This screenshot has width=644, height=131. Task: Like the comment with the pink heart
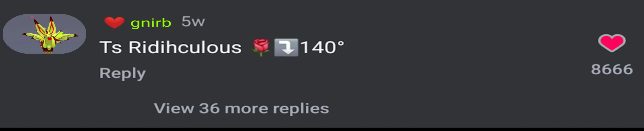pos(612,43)
